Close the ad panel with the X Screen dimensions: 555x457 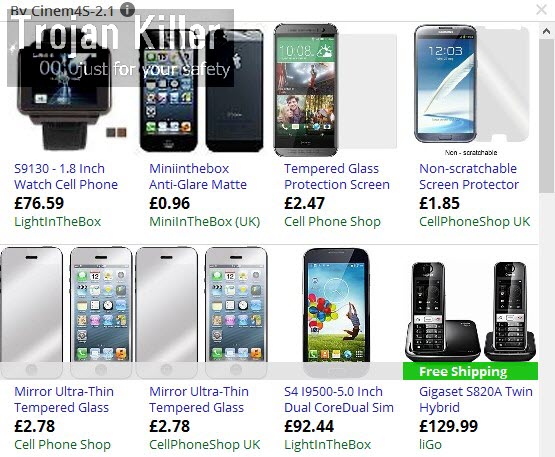[x=541, y=10]
